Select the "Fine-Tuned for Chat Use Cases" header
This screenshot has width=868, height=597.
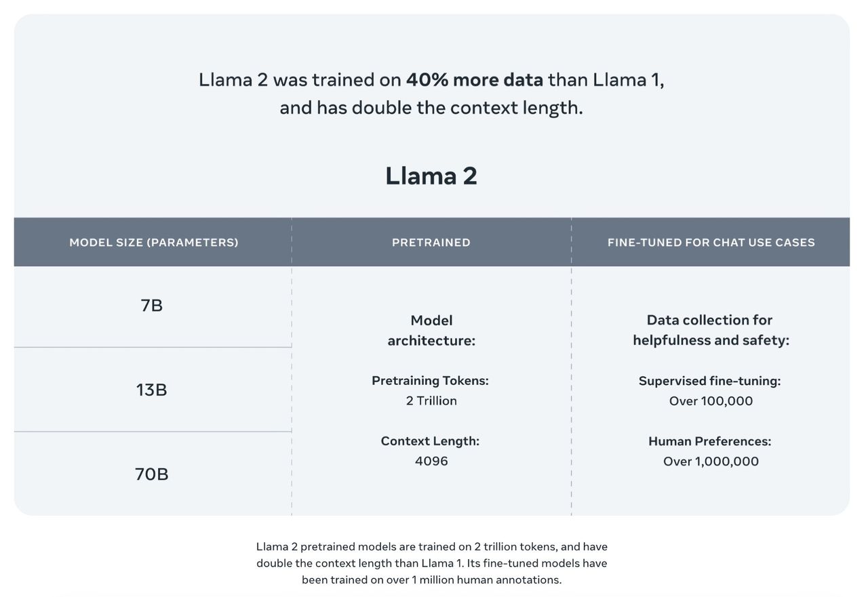pos(711,243)
